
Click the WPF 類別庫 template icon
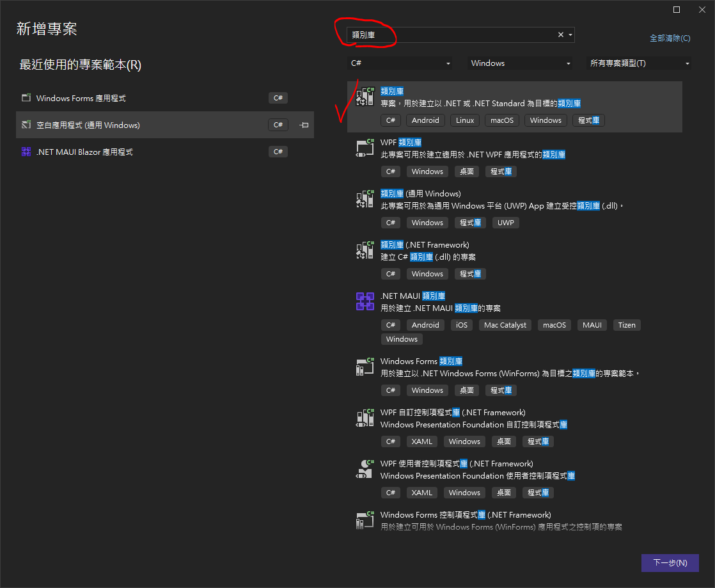tap(365, 148)
